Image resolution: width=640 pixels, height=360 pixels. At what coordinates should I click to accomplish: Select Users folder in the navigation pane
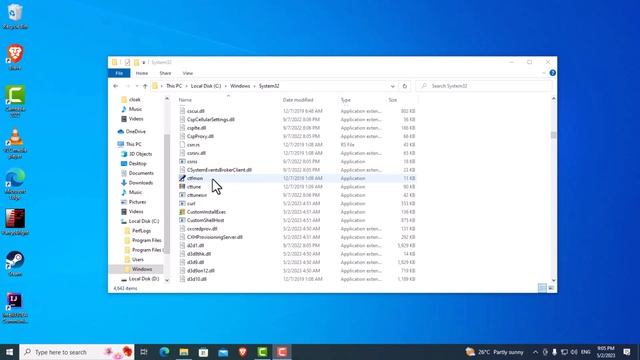click(x=134, y=260)
